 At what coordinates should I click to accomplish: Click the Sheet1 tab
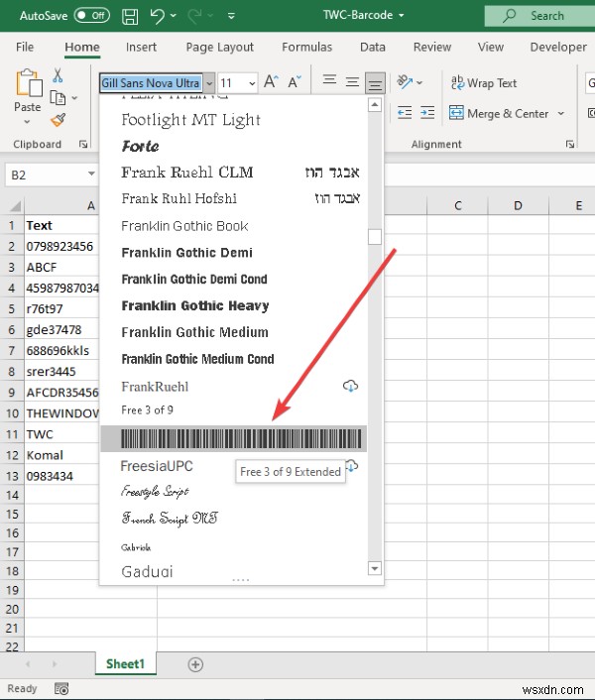click(125, 664)
